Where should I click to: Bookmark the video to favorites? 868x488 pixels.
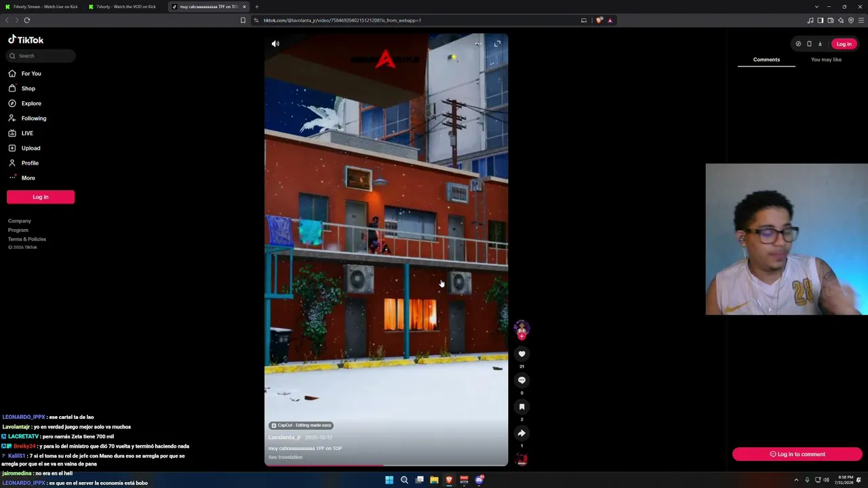(521, 407)
